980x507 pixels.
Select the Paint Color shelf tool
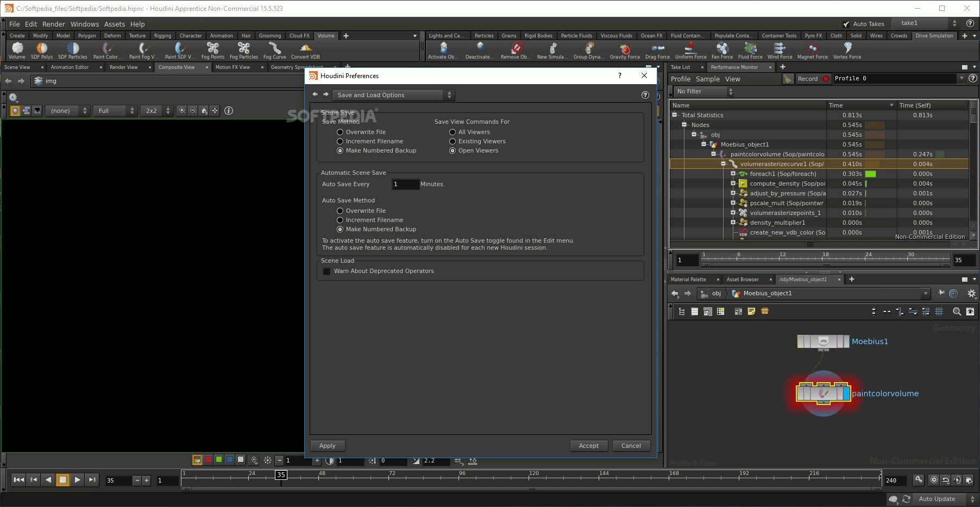(x=108, y=50)
